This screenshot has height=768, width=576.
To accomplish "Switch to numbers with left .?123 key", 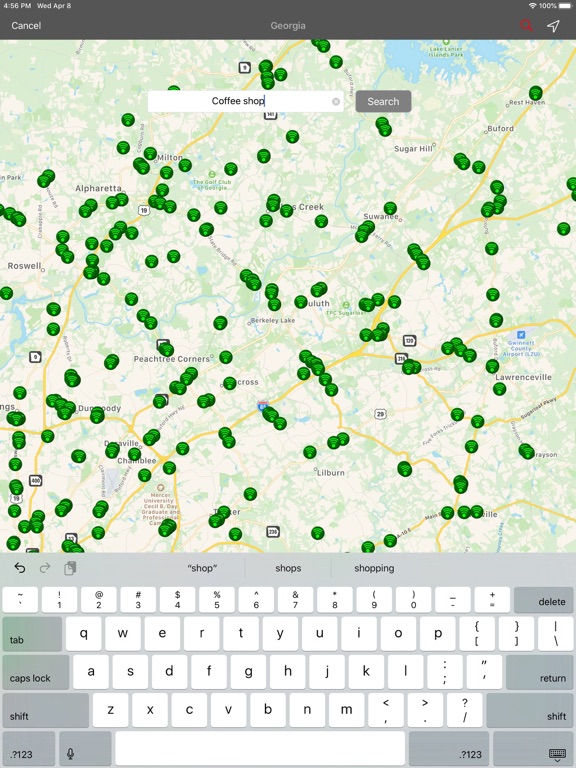I will coord(29,749).
